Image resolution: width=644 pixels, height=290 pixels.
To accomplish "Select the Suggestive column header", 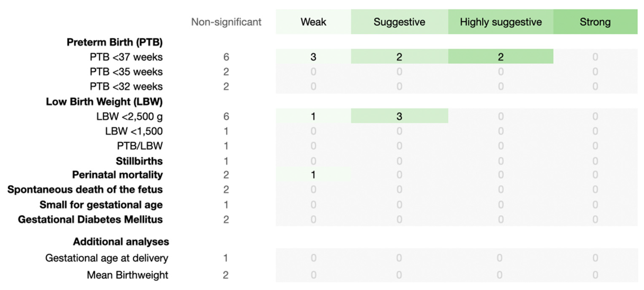I will pyautogui.click(x=400, y=22).
